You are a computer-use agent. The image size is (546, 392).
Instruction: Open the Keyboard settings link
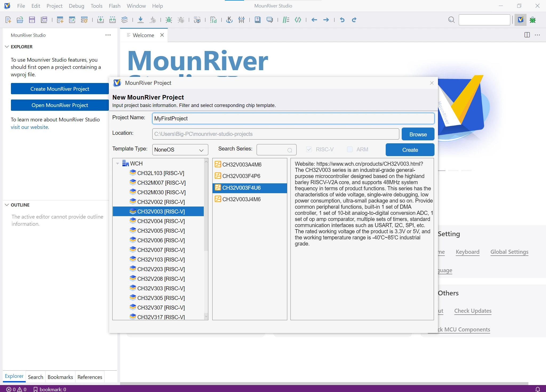467,252
